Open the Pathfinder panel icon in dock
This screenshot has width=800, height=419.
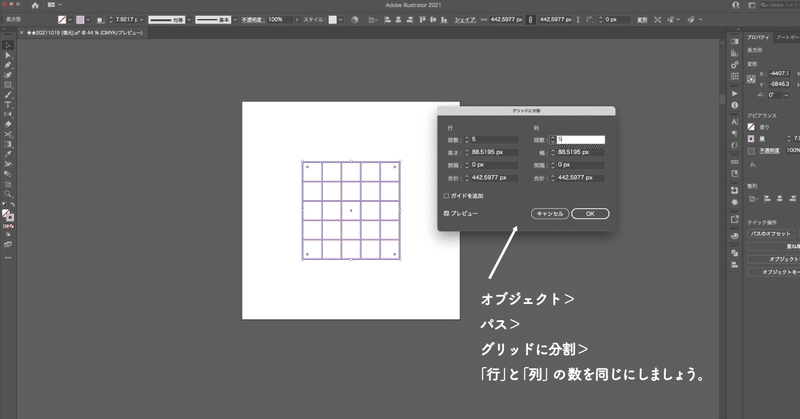(x=734, y=253)
